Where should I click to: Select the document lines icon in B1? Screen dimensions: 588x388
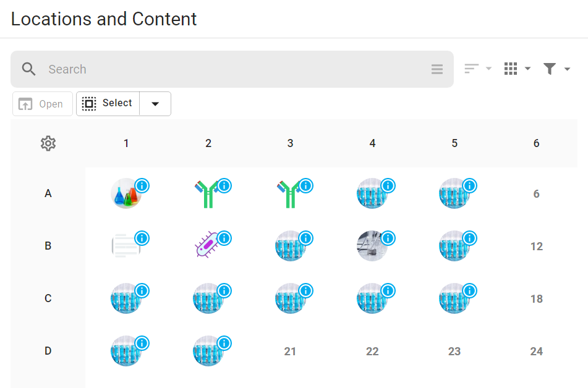point(126,246)
